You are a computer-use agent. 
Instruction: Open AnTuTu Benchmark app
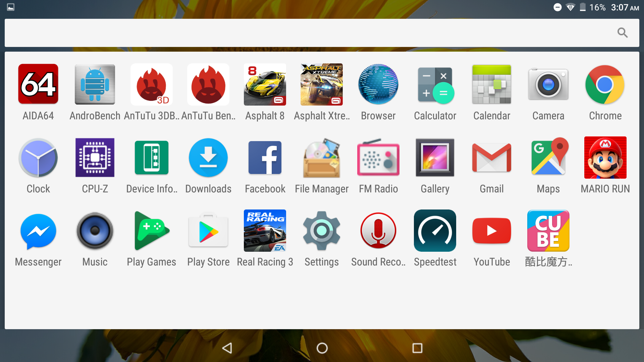208,84
